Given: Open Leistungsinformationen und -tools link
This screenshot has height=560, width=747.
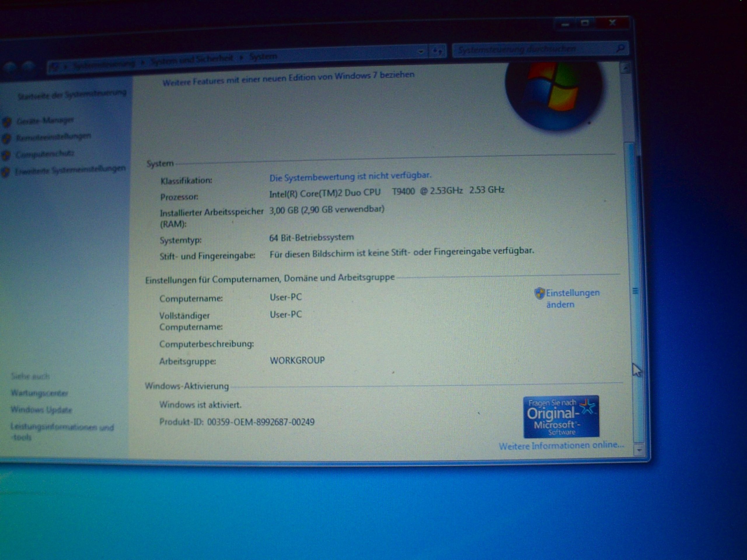Looking at the screenshot, I should point(62,432).
